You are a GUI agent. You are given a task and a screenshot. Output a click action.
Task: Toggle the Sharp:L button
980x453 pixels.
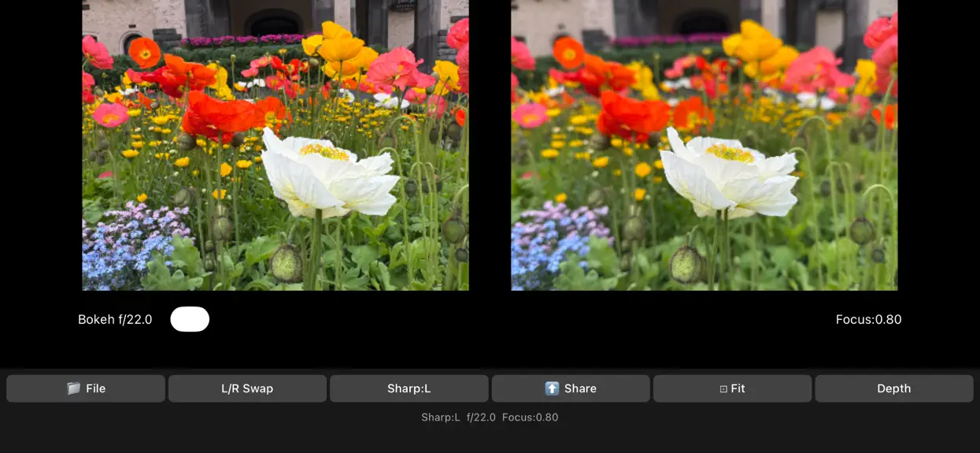click(409, 388)
